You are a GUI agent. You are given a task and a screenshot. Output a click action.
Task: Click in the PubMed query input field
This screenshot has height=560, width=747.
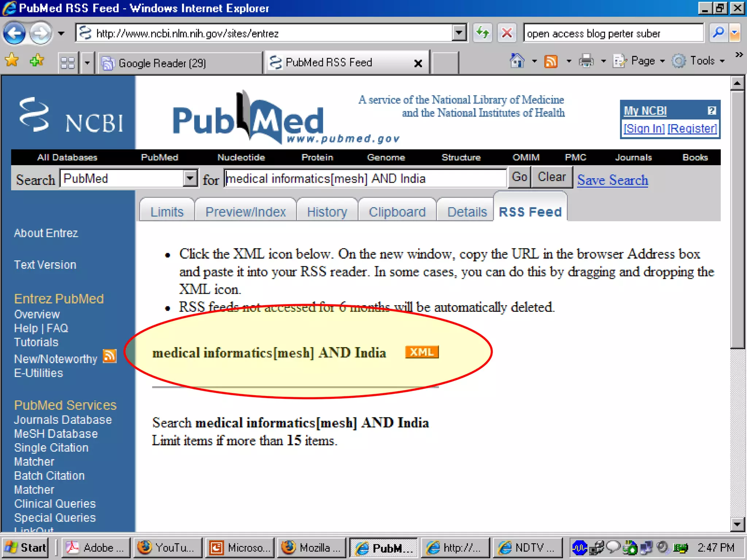tap(365, 179)
